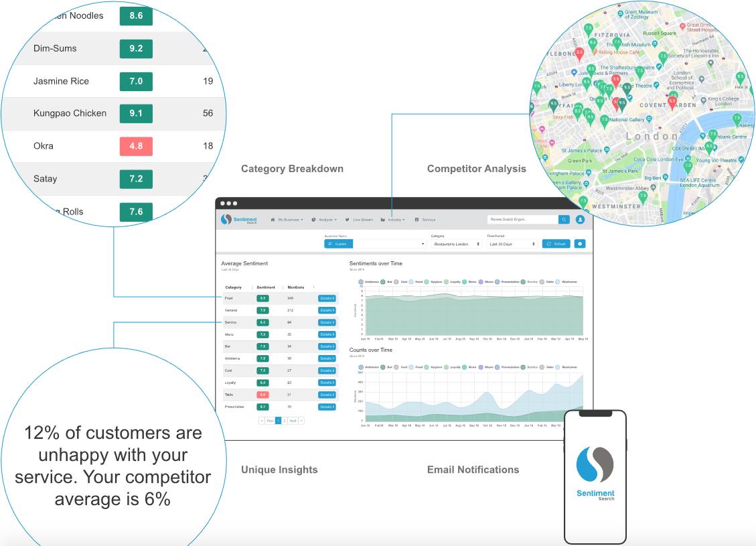This screenshot has height=546, width=756.
Task: Open the Surveys page
Action: coord(425,220)
